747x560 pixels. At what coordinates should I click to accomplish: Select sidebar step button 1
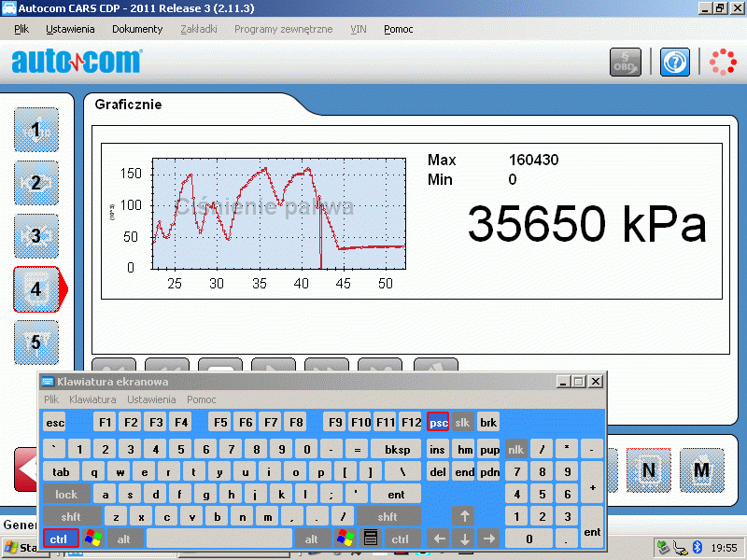(36, 130)
